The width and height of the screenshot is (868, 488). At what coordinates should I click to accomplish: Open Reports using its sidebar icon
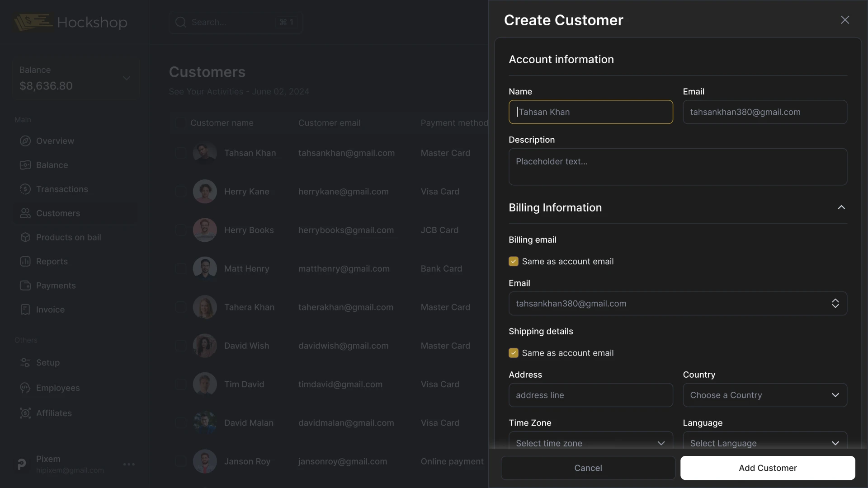pos(25,261)
